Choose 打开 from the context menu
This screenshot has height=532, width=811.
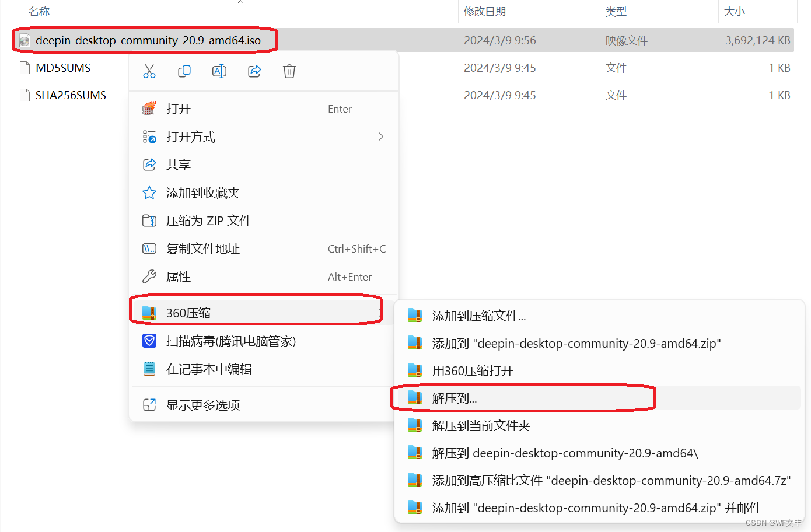point(264,109)
